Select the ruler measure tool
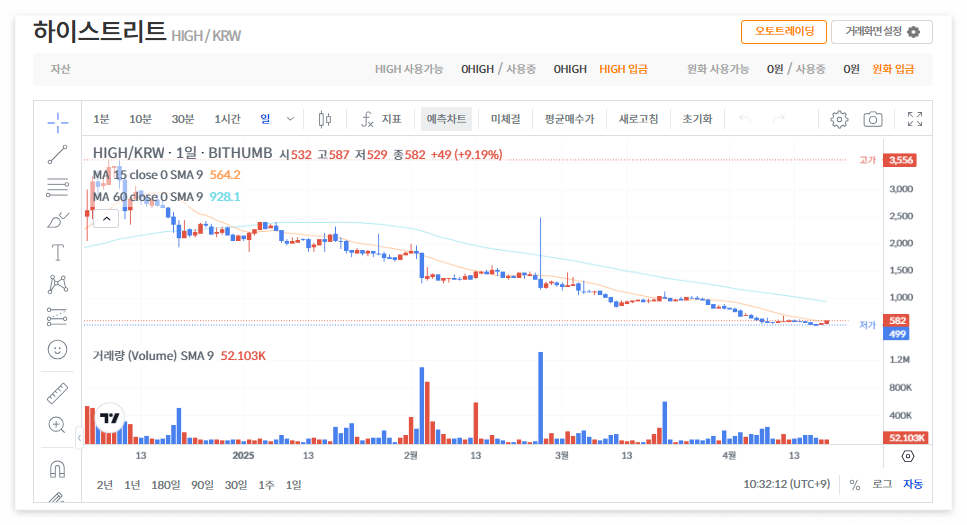 click(57, 393)
